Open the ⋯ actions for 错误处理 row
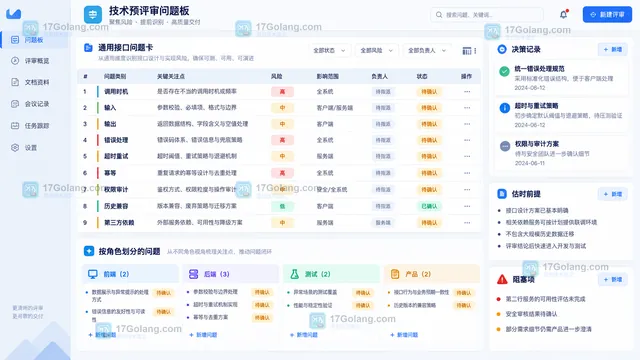 coord(467,140)
